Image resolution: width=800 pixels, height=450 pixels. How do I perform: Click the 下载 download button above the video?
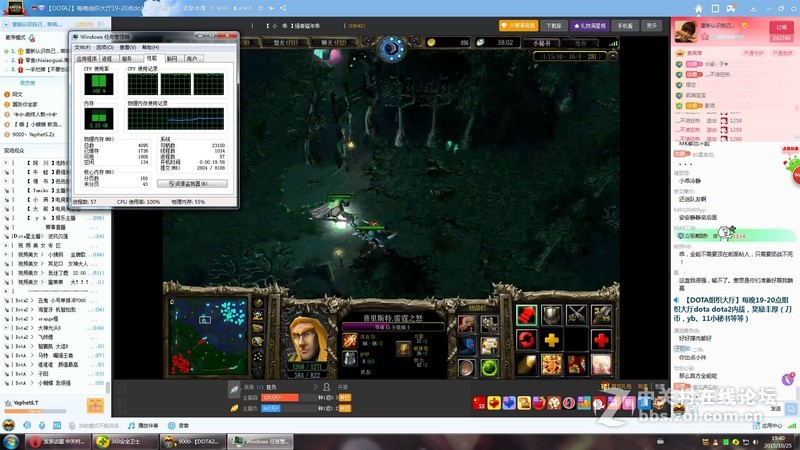pos(554,26)
